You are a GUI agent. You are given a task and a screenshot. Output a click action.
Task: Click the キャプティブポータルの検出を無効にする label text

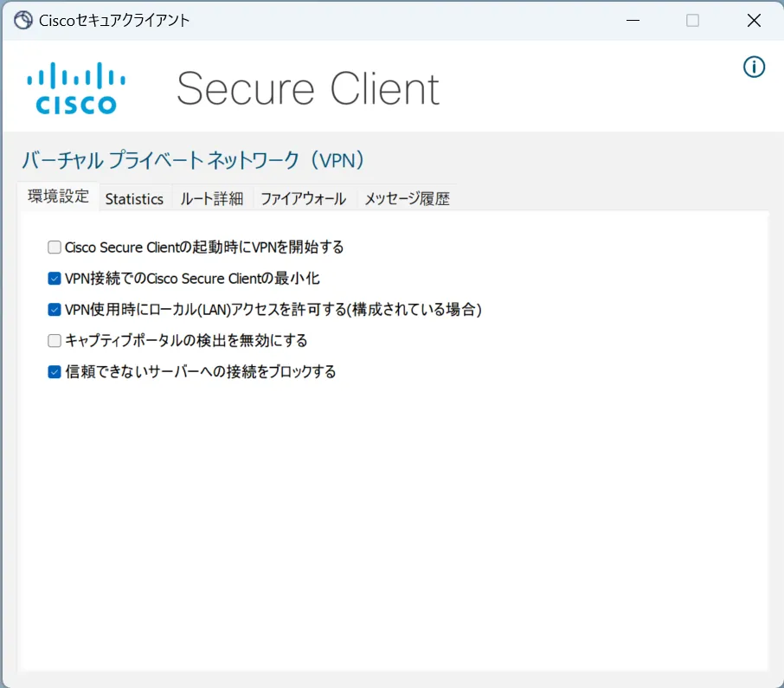pos(186,341)
